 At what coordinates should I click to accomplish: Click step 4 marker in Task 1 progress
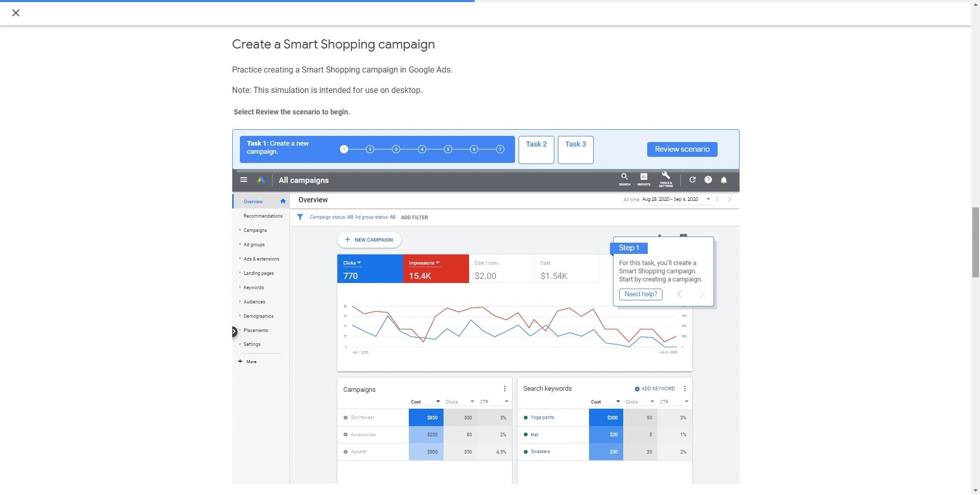[x=422, y=149]
